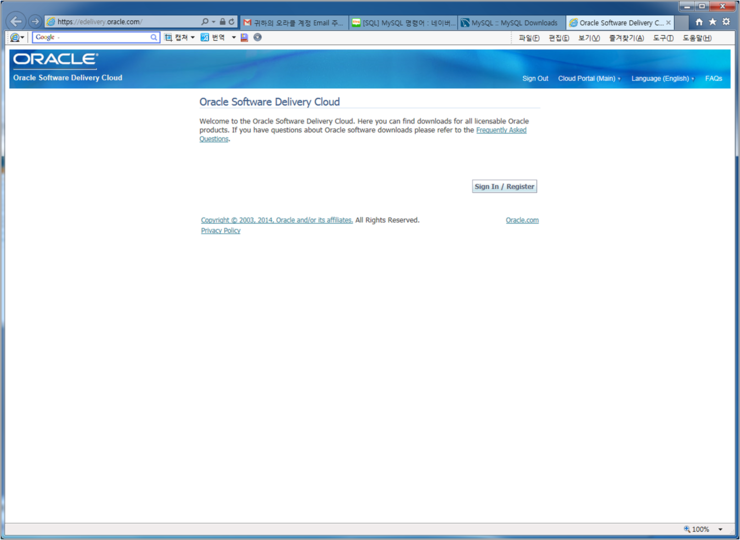This screenshot has height=540, width=740.
Task: Open the Oracle.com footer link
Action: click(x=522, y=220)
